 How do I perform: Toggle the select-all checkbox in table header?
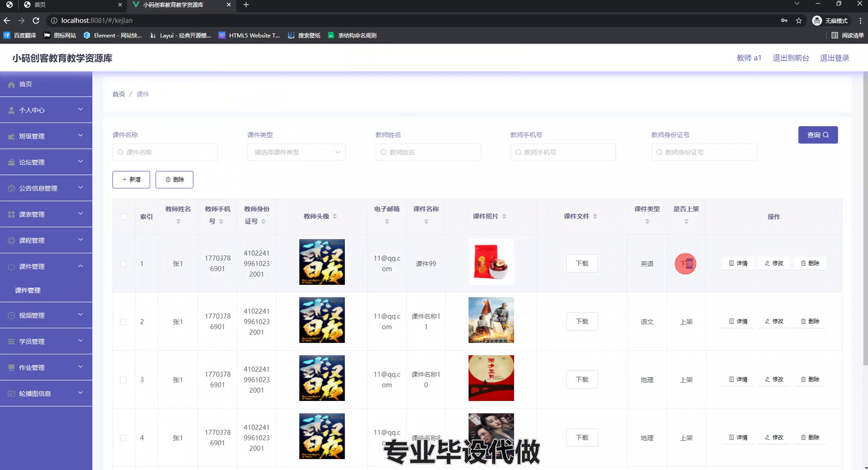point(124,216)
